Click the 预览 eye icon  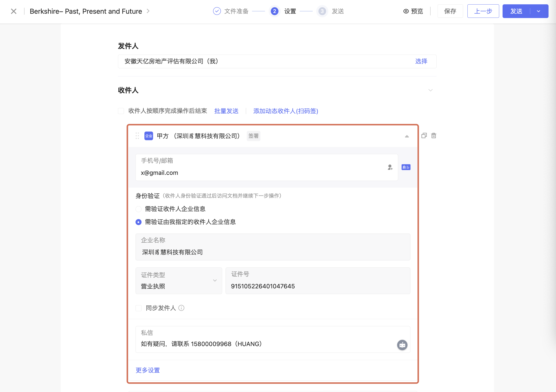[406, 11]
